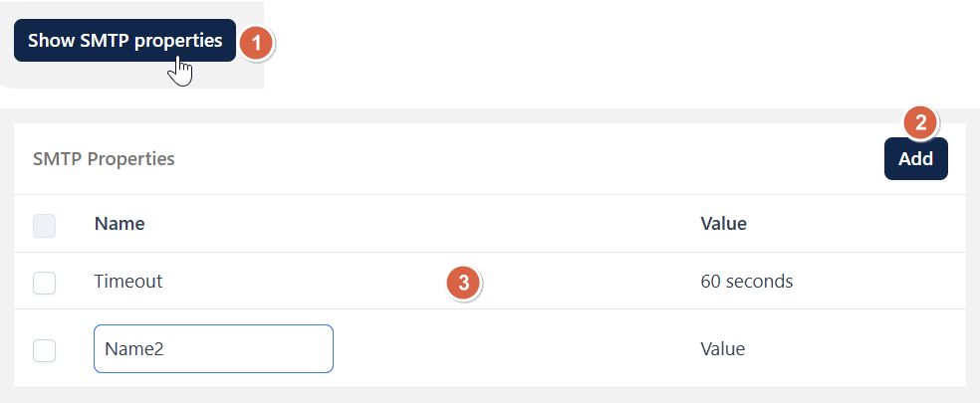This screenshot has width=980, height=403.
Task: Select the entire Timeout property row
Action: coord(490,282)
